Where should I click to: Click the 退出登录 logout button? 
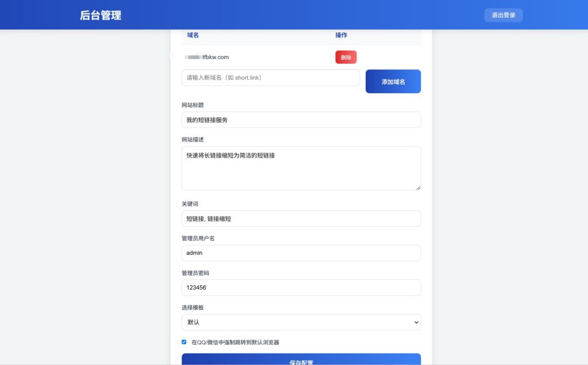[503, 15]
